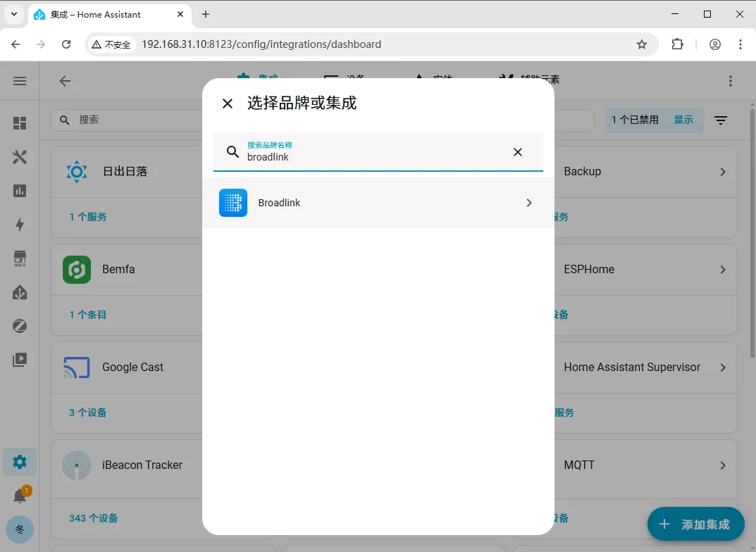
Task: Open 343 个设备 link under iBeacon Tracker
Action: tap(94, 518)
